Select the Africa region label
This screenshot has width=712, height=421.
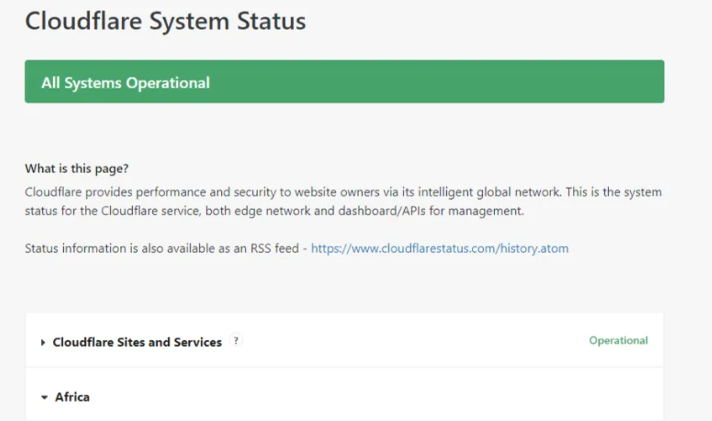pos(72,397)
